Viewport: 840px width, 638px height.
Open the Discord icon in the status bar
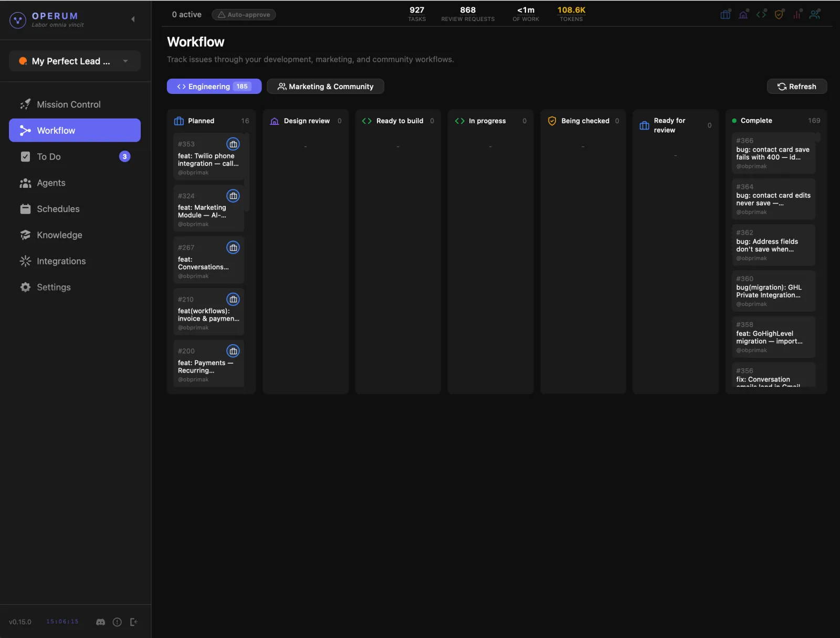click(100, 622)
